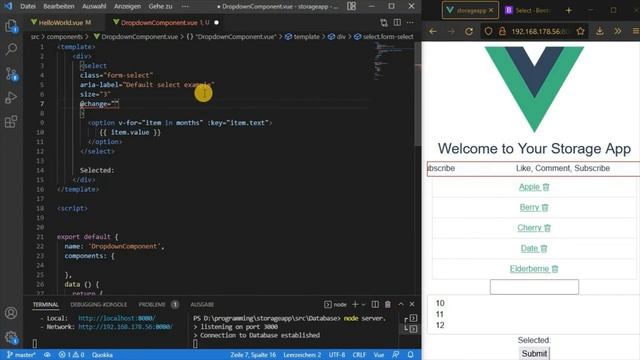Select the Terminal panel tab

[x=46, y=304]
